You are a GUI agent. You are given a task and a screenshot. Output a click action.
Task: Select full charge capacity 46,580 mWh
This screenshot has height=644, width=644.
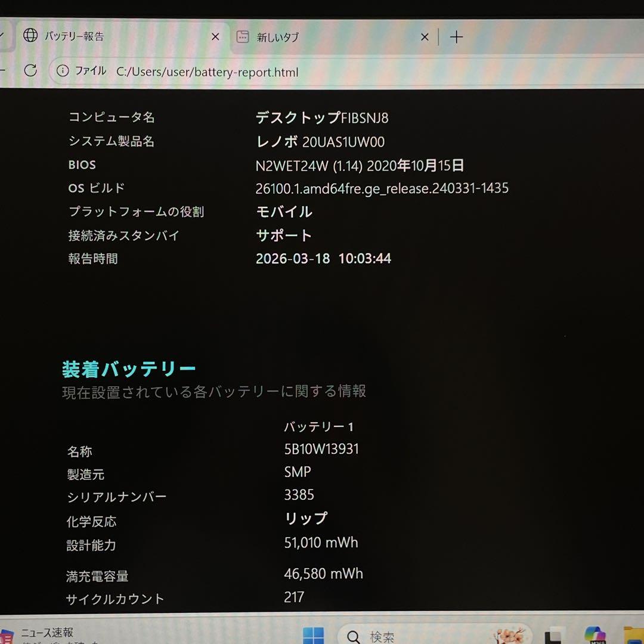[324, 574]
